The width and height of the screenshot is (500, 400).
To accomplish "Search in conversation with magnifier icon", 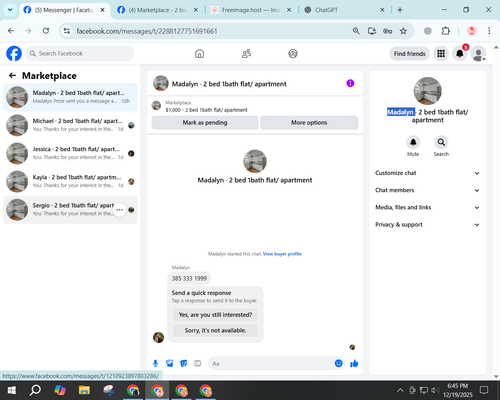I will (x=441, y=142).
